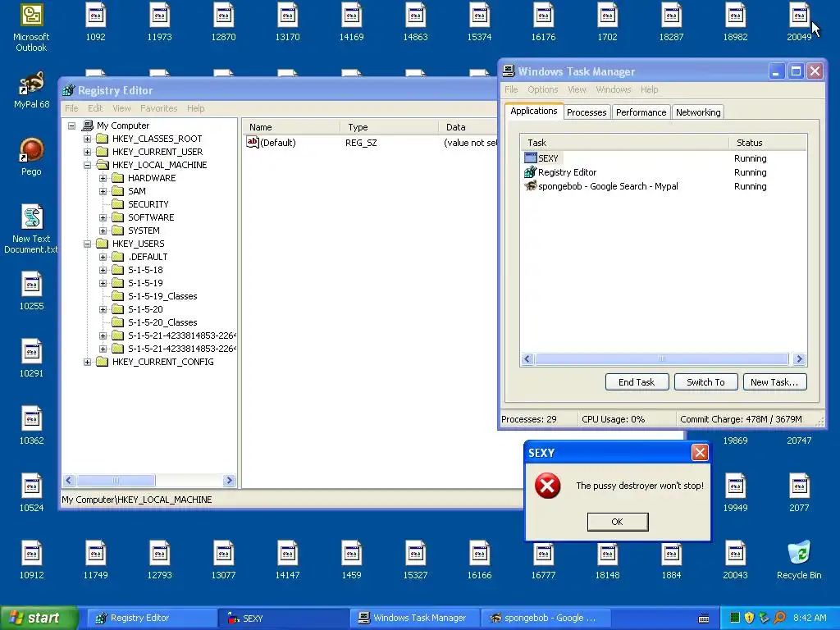
Task: Click Task Manager list left scroll arrow
Action: [x=527, y=359]
